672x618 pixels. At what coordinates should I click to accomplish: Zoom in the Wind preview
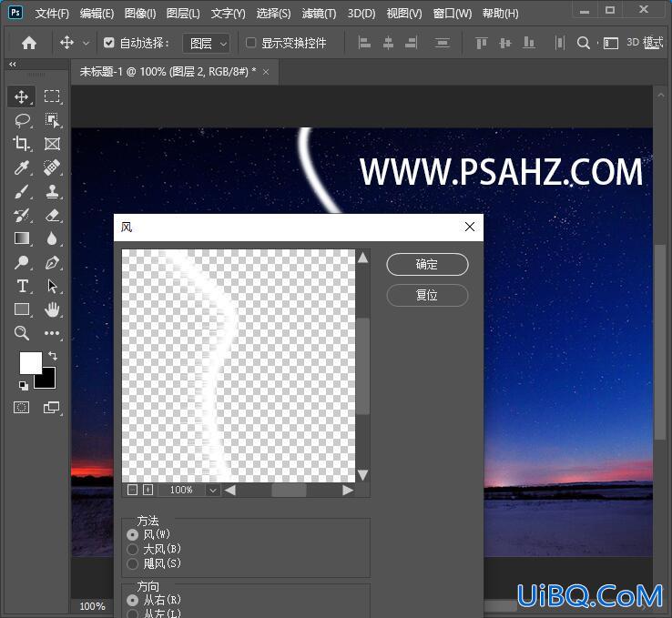tap(148, 490)
